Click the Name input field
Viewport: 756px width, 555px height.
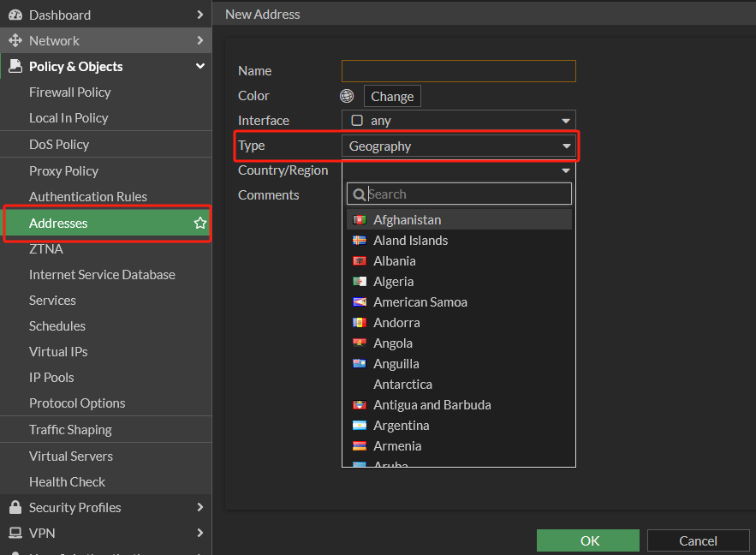459,71
